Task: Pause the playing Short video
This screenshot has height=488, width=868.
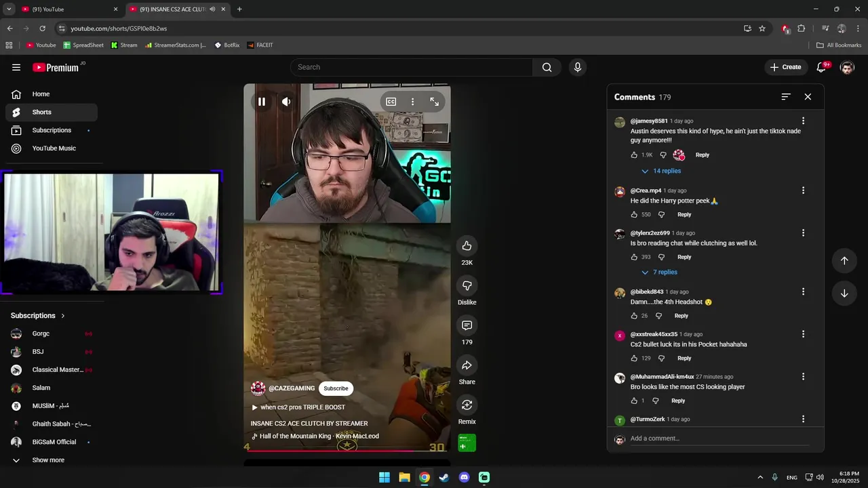Action: click(x=262, y=102)
